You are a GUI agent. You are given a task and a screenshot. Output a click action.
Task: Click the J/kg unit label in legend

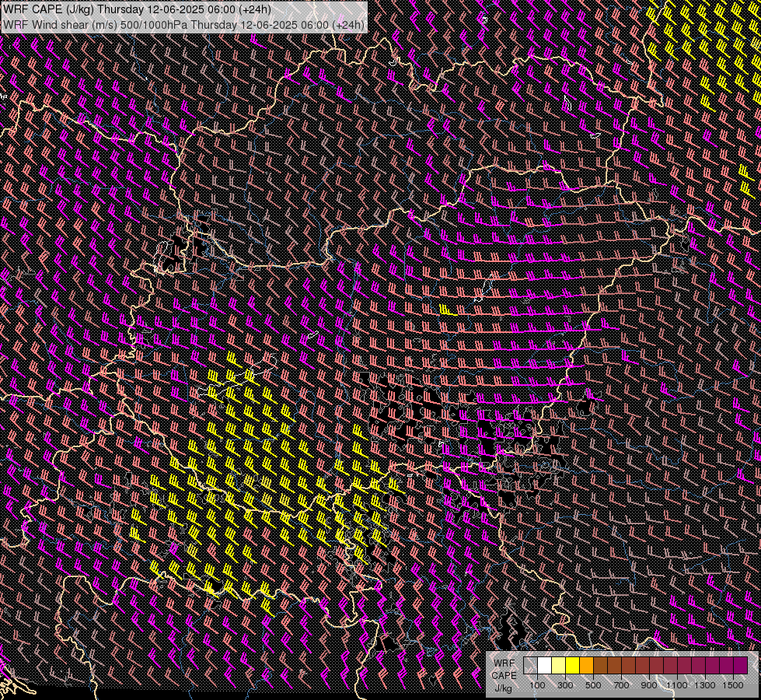(503, 688)
